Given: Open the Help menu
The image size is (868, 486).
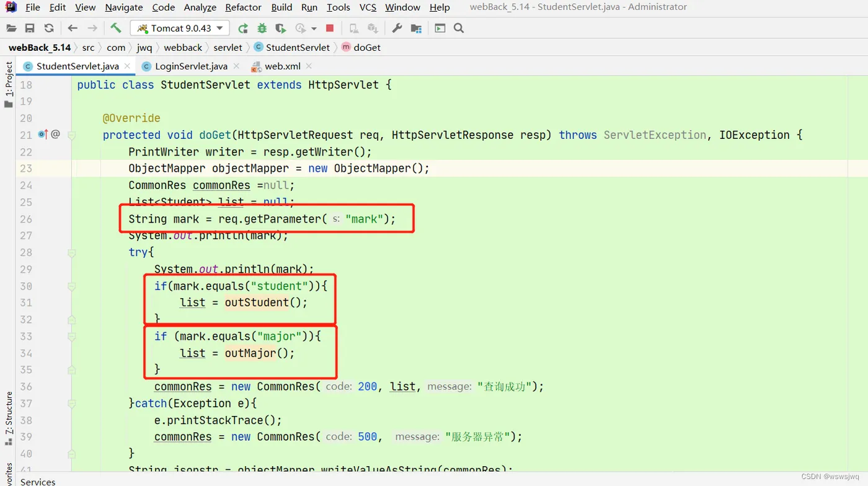Looking at the screenshot, I should pos(440,7).
